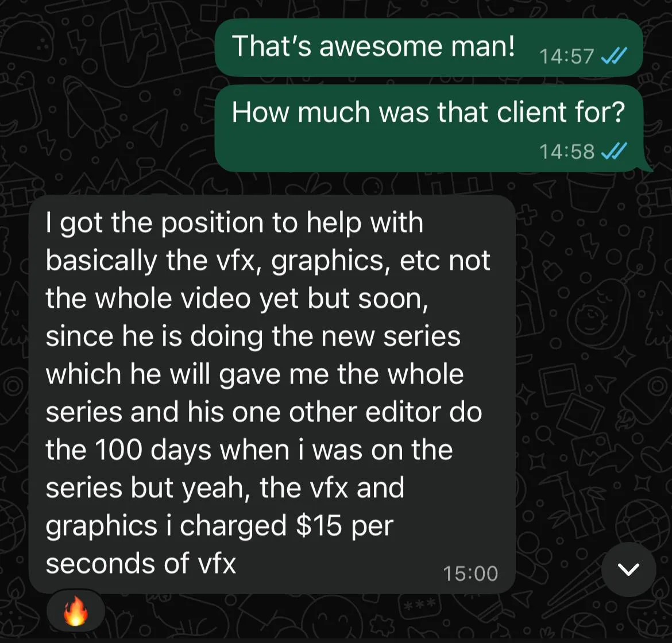The image size is (672, 643).
Task: Click "seconds of vfx" at message end
Action: point(141,563)
